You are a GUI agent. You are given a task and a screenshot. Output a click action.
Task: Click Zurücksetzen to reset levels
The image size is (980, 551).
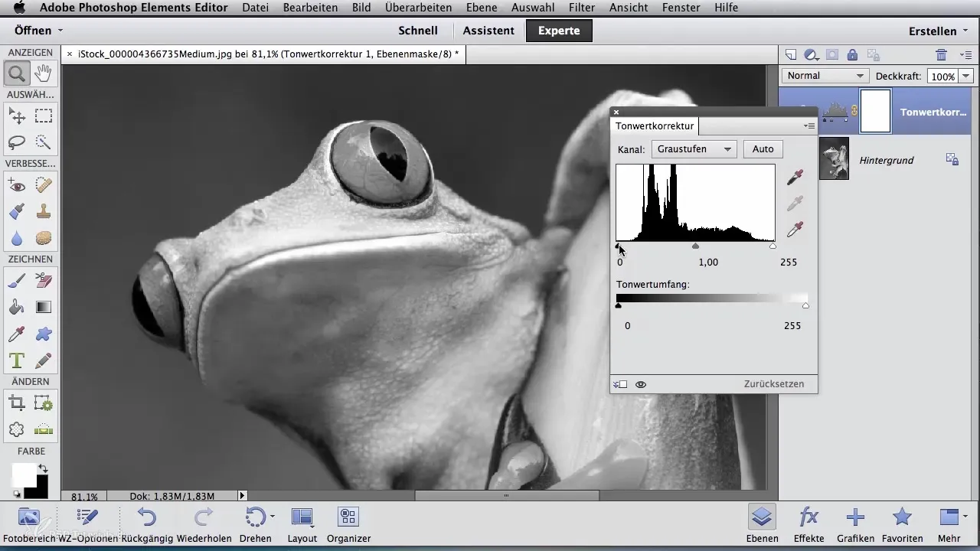coord(774,384)
